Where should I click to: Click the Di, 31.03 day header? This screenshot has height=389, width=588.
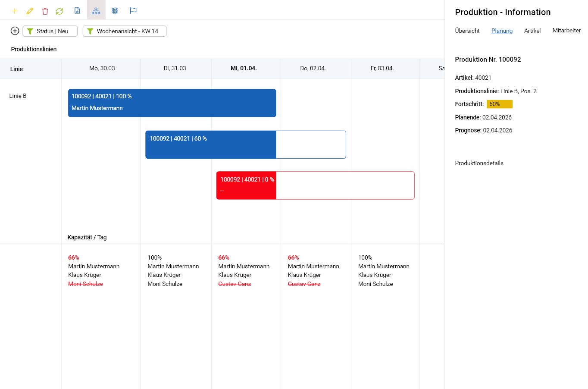pos(175,68)
